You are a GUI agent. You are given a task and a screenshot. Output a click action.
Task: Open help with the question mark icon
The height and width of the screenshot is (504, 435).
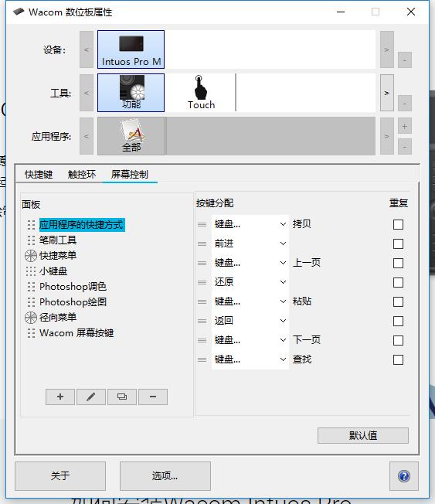(x=404, y=476)
